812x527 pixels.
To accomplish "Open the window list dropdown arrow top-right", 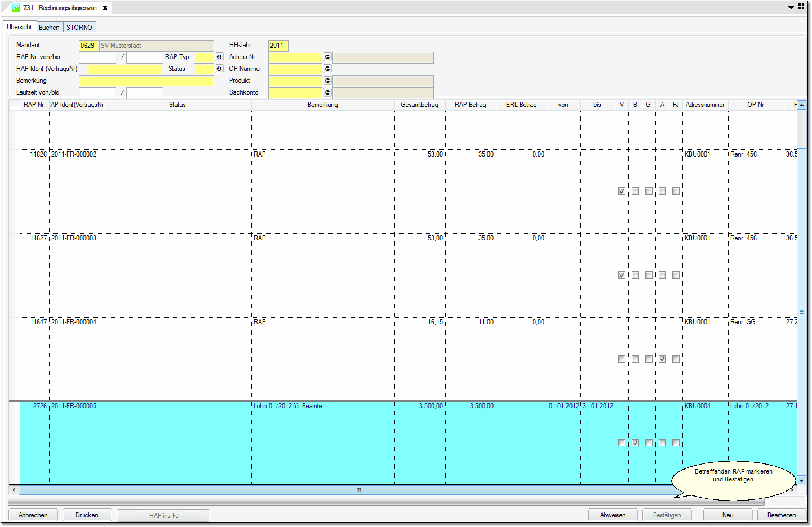I will [791, 7].
